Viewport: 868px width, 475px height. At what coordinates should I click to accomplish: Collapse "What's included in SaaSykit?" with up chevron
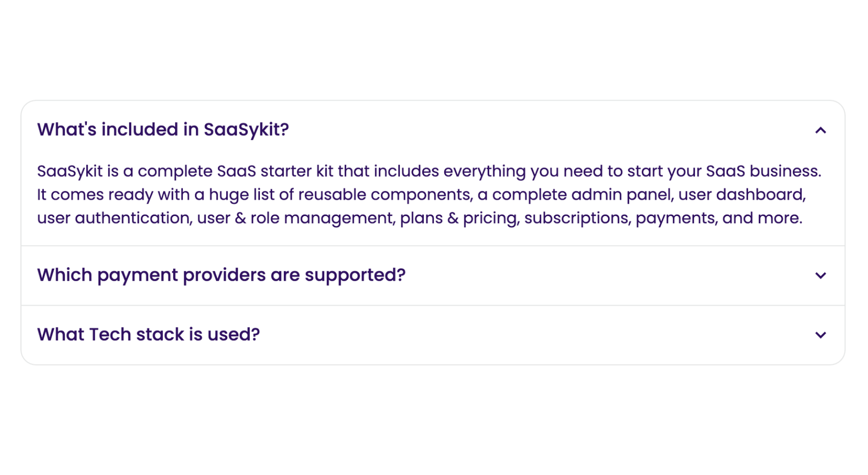pyautogui.click(x=820, y=130)
